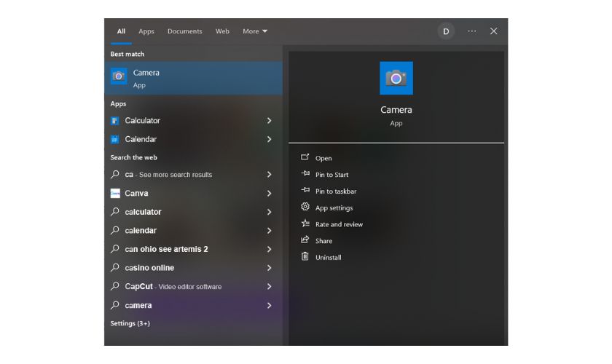Click the App settings gear icon
Viewport: 612px width, 364px height.
(305, 207)
